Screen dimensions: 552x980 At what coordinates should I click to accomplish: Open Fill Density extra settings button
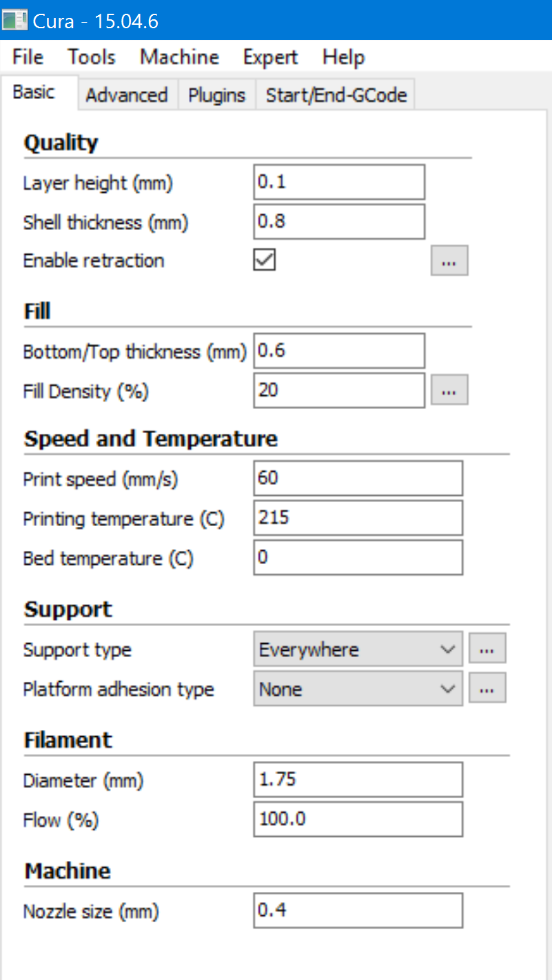[x=449, y=390]
